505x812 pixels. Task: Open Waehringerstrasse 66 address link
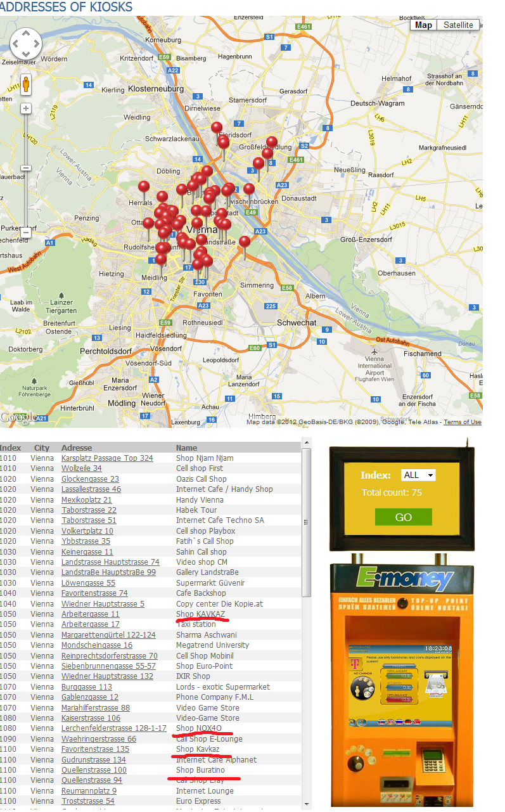tap(99, 739)
